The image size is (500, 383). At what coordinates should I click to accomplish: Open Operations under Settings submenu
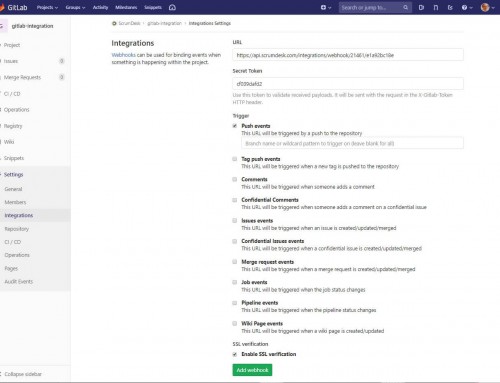point(17,255)
